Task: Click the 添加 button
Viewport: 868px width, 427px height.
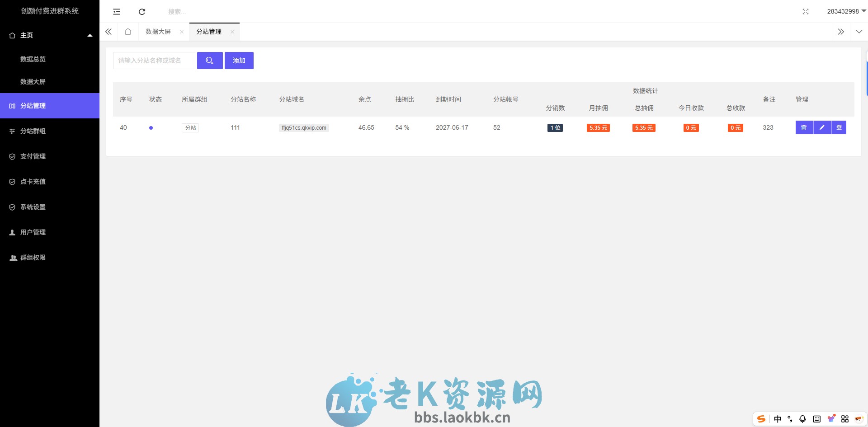Action: (239, 60)
